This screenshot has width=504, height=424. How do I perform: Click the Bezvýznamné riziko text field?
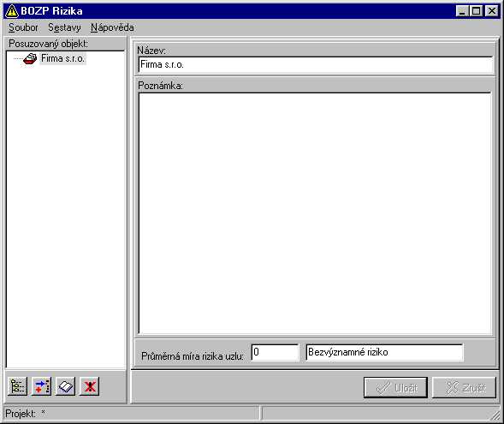coord(384,353)
